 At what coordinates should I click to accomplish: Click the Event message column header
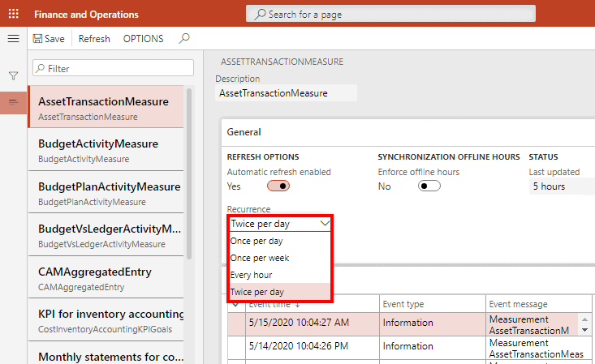538,304
